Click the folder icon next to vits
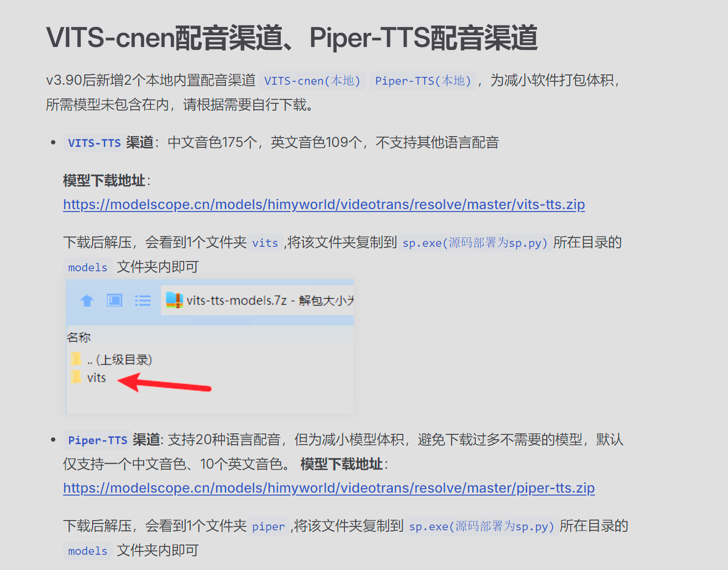Screen dimensions: 728x570 [76, 377]
